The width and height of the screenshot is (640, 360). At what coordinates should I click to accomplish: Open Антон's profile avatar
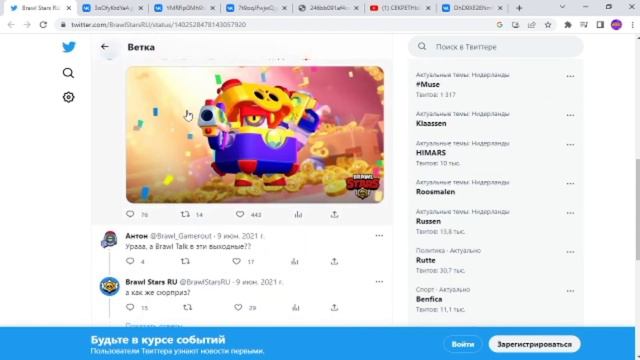[109, 240]
